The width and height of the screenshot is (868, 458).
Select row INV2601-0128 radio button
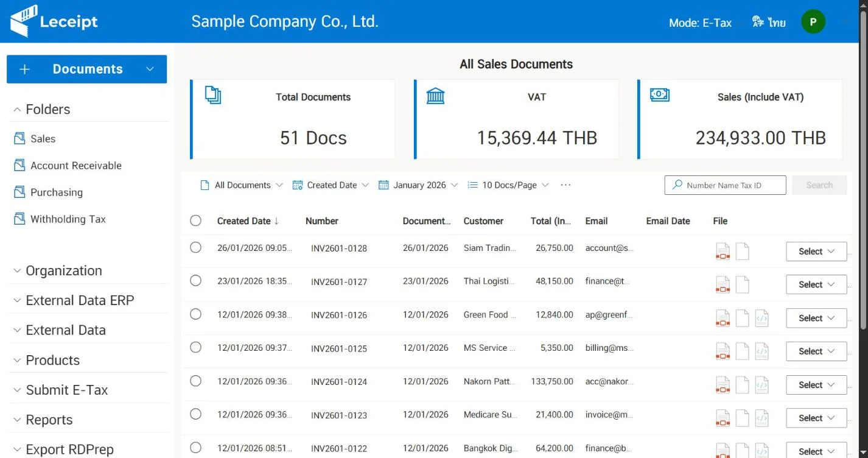(195, 247)
